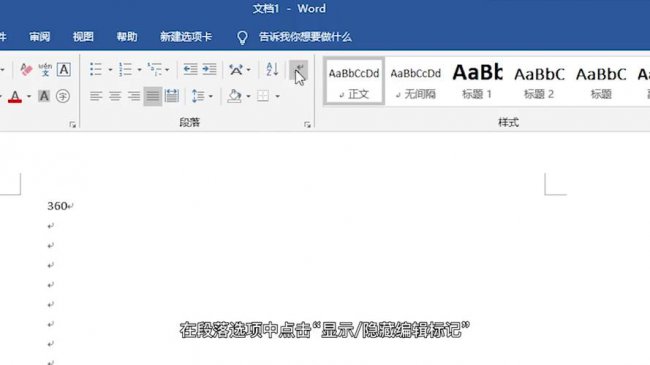Apply a numbered list
Image resolution: width=650 pixels, height=365 pixels.
(125, 69)
